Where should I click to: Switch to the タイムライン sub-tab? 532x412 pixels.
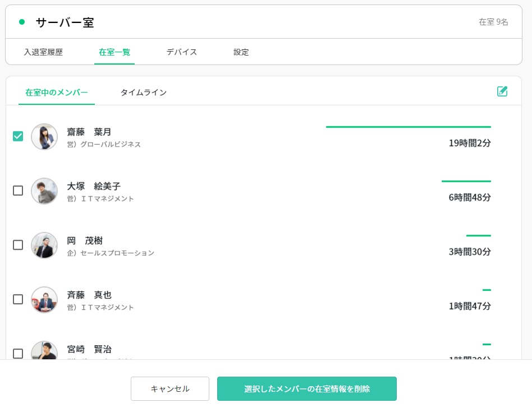coord(143,93)
